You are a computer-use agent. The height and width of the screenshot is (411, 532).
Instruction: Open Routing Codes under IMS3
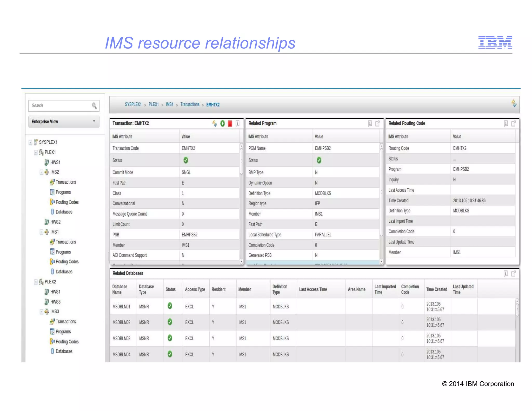click(x=64, y=342)
